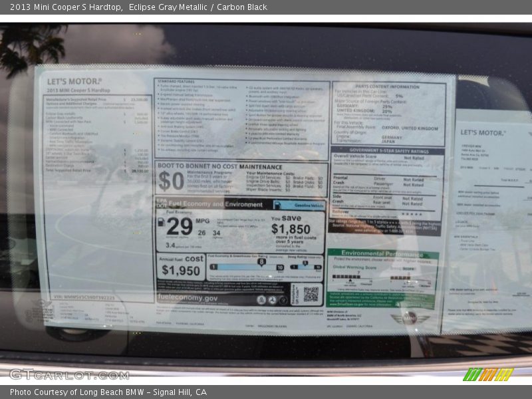Click the Long Beach BMW photo credit caption
Viewport: 532px width, 399px height.
(x=108, y=392)
